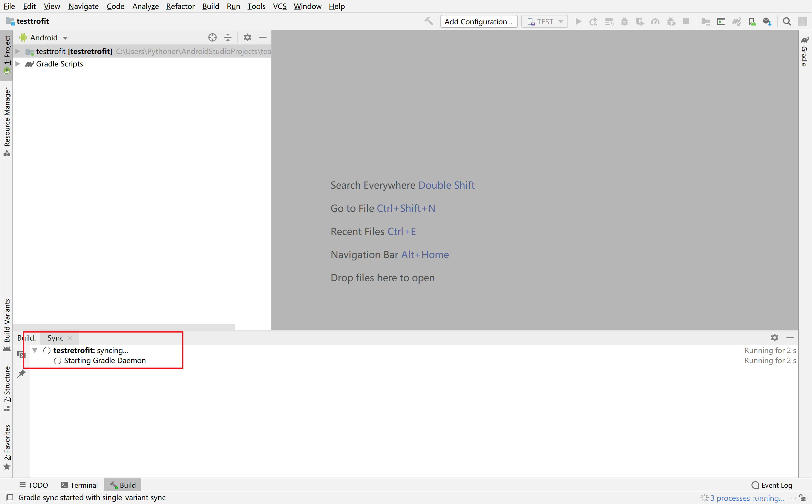Image resolution: width=812 pixels, height=504 pixels.
Task: Click Search Everywhere magnifier icon
Action: pos(787,22)
